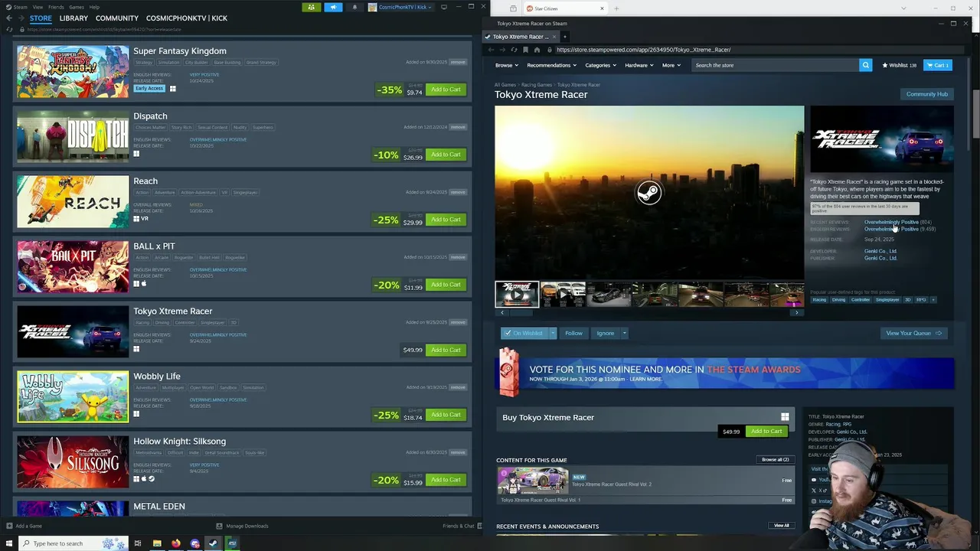The image size is (980, 551).
Task: Open the notifications bell in Steam header
Action: (354, 7)
